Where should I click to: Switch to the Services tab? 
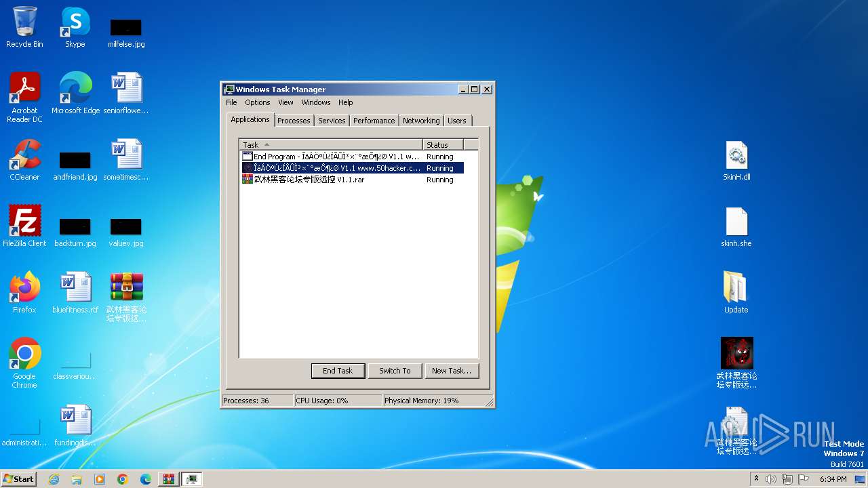click(x=332, y=121)
